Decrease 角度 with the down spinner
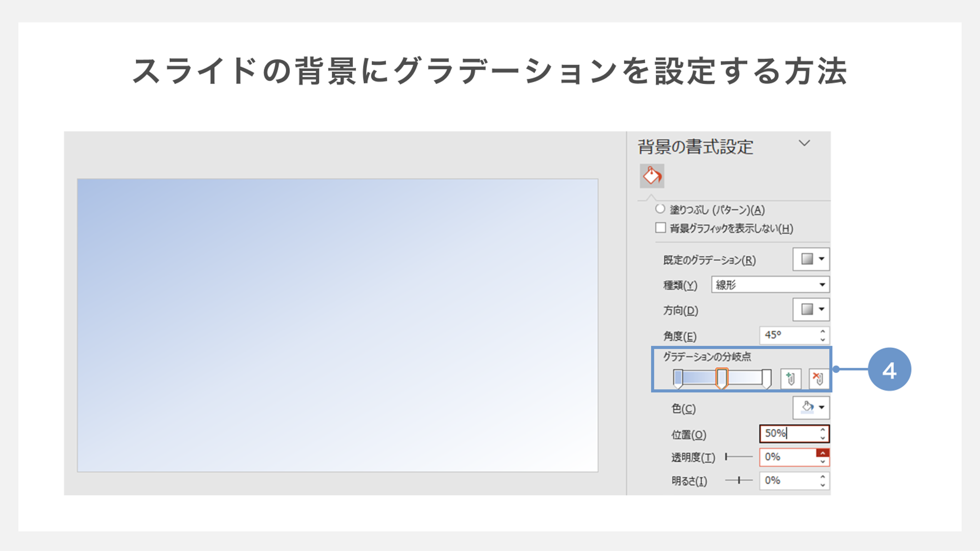 click(x=823, y=339)
